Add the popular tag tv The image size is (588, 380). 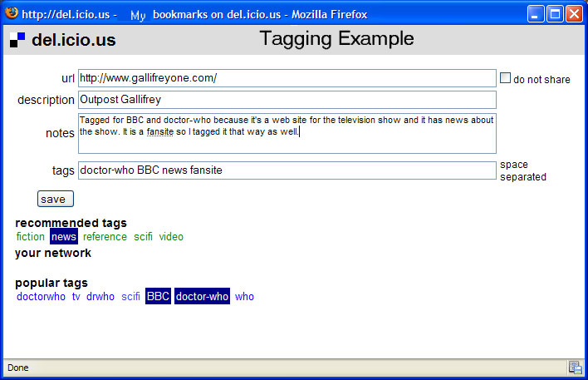[76, 297]
